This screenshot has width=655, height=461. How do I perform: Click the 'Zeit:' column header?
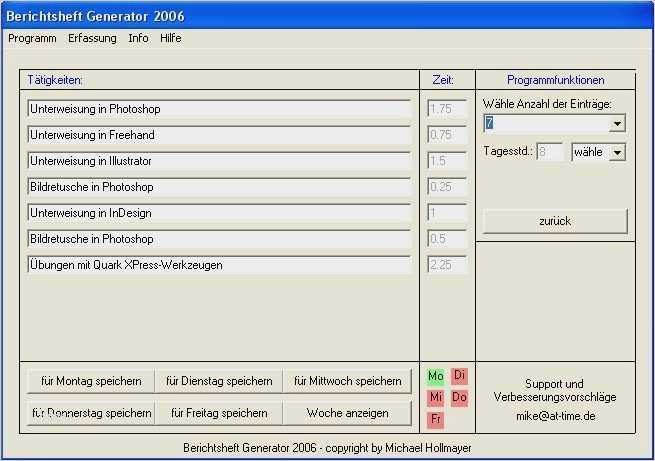tap(443, 80)
